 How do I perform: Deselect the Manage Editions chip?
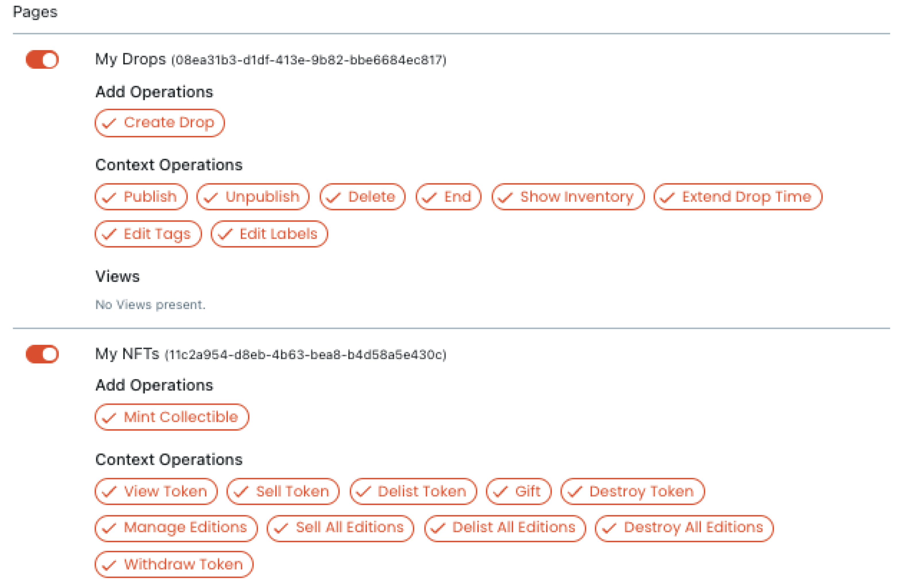176,528
